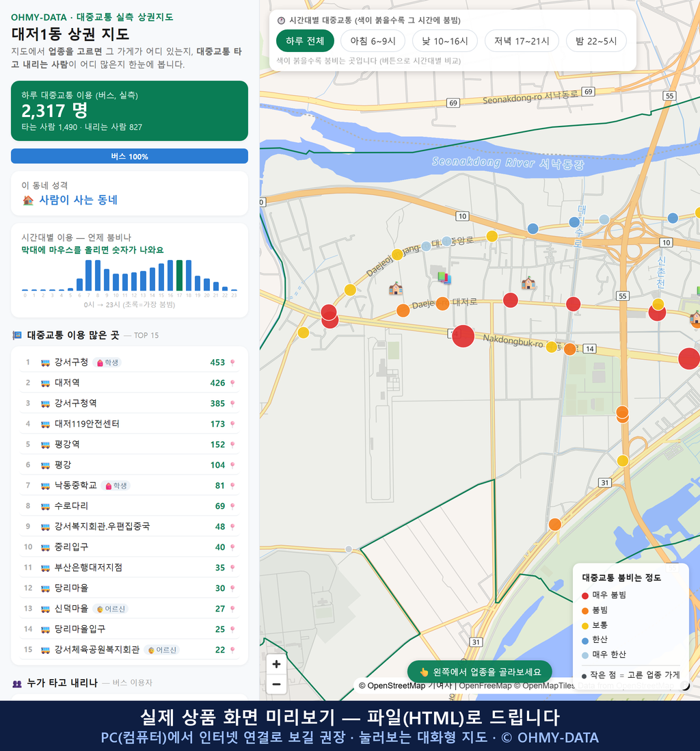
Task: Click the 학생 tag next to 강서구청
Action: pyautogui.click(x=107, y=363)
